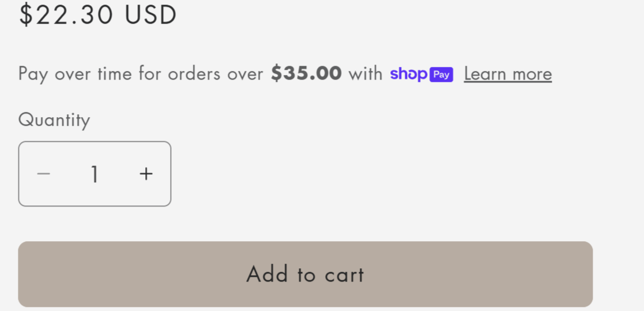Select the number 1 in quantity box
Viewport: 644px width, 311px height.
pyautogui.click(x=95, y=174)
